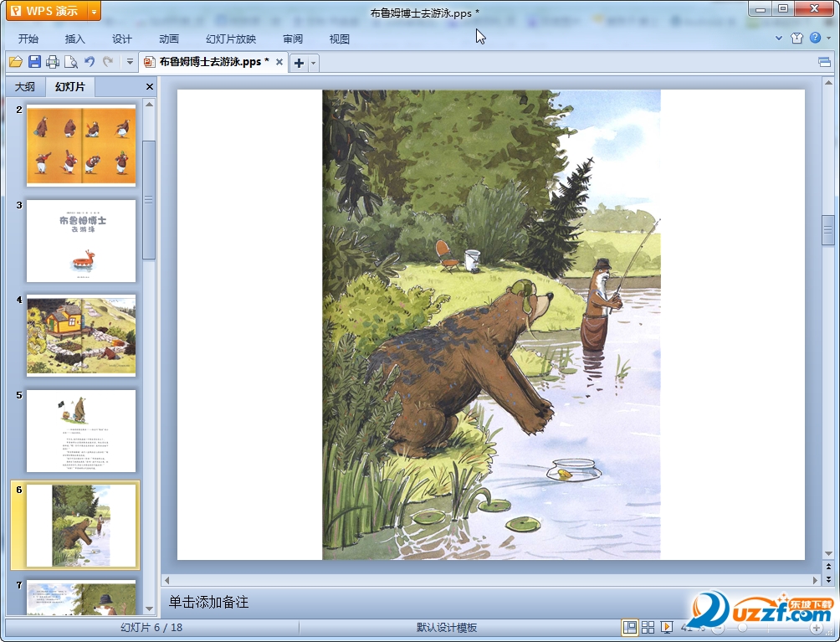Click the redo arrow icon
The height and width of the screenshot is (642, 840).
[x=108, y=62]
